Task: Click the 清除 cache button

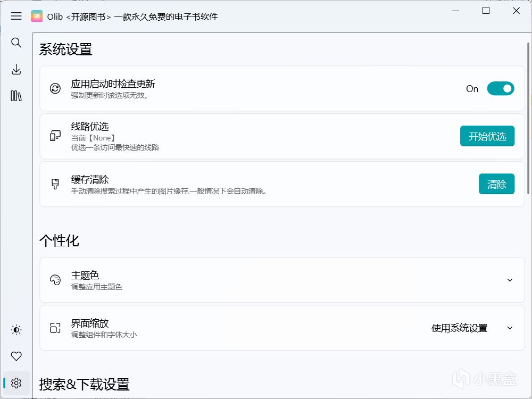Action: 496,184
